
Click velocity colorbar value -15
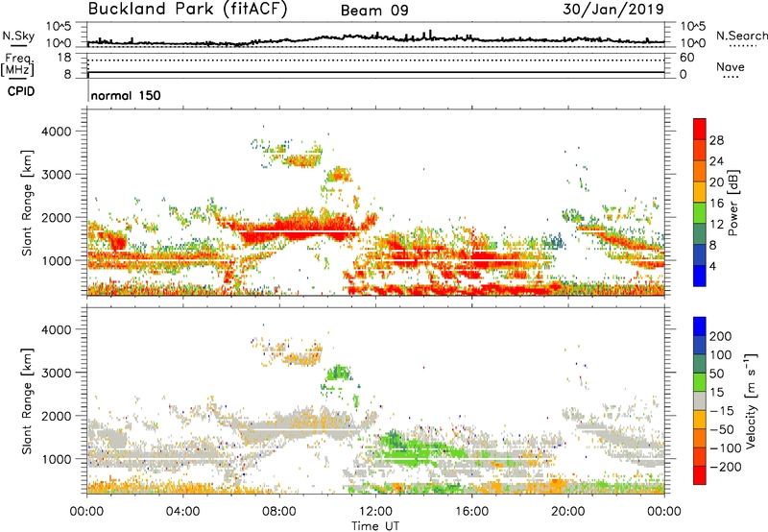(x=722, y=410)
